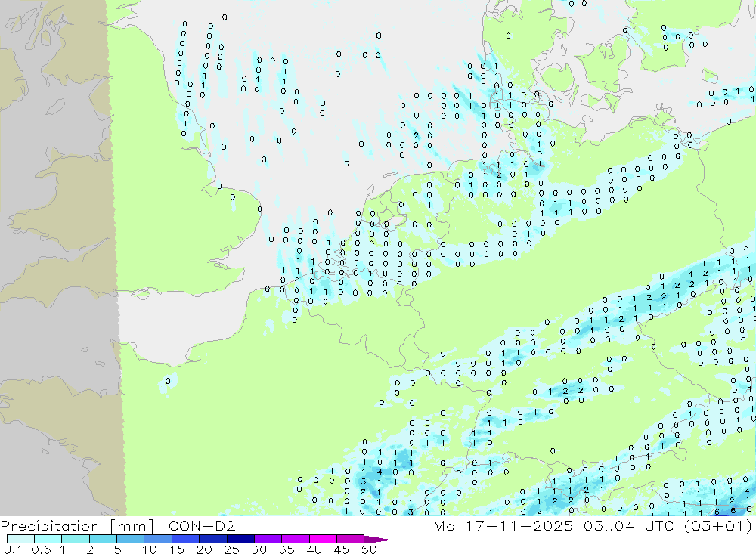Click the 0.1–0.5 mm legend color swatch
Screen dimensions: 756x554
(x=20, y=539)
